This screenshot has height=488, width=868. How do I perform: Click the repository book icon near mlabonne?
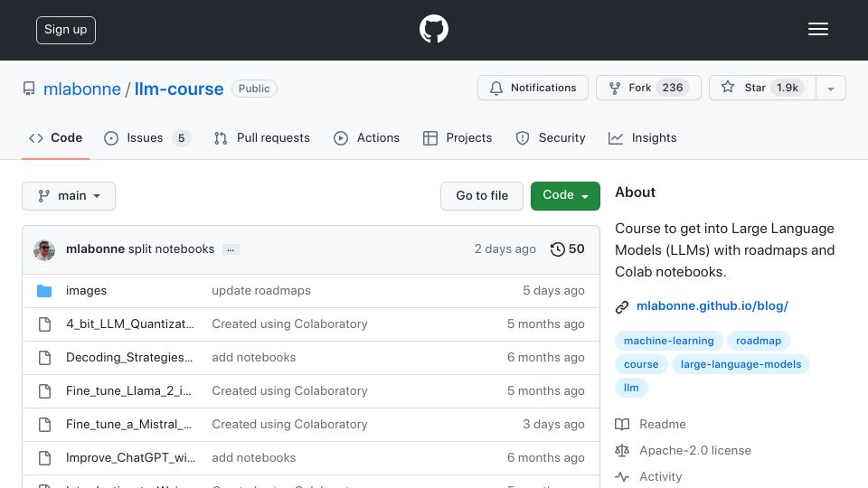pos(29,89)
